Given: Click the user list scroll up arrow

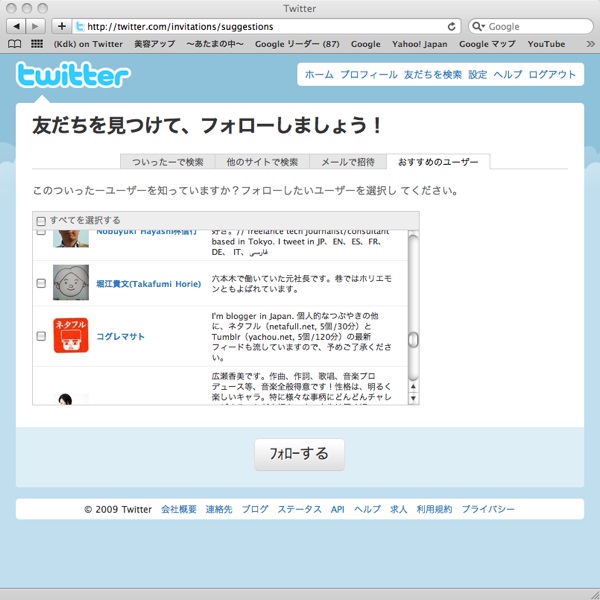Looking at the screenshot, I should pyautogui.click(x=413, y=386).
